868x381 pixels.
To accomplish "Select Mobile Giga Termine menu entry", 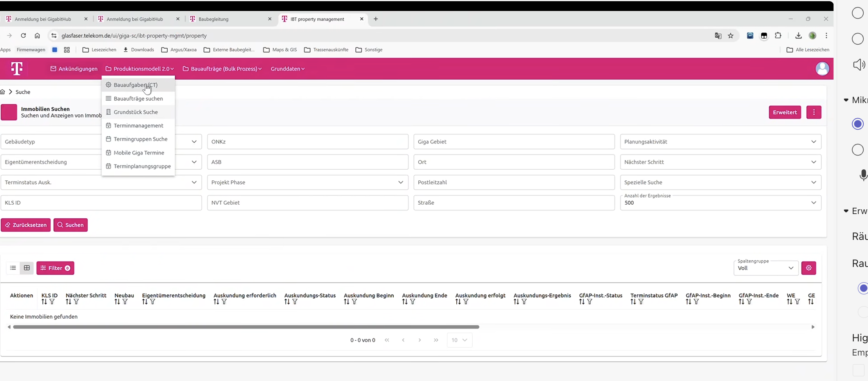I will click(138, 152).
